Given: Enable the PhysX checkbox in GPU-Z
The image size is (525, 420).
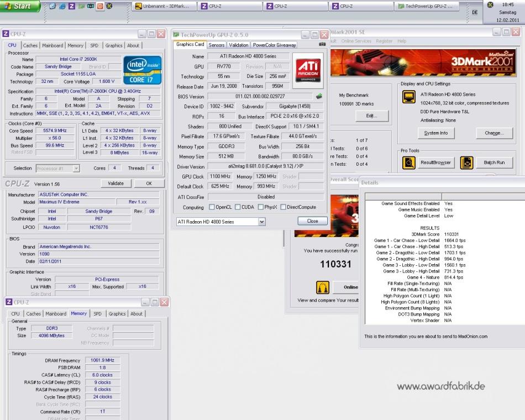Looking at the screenshot, I should coord(260,207).
